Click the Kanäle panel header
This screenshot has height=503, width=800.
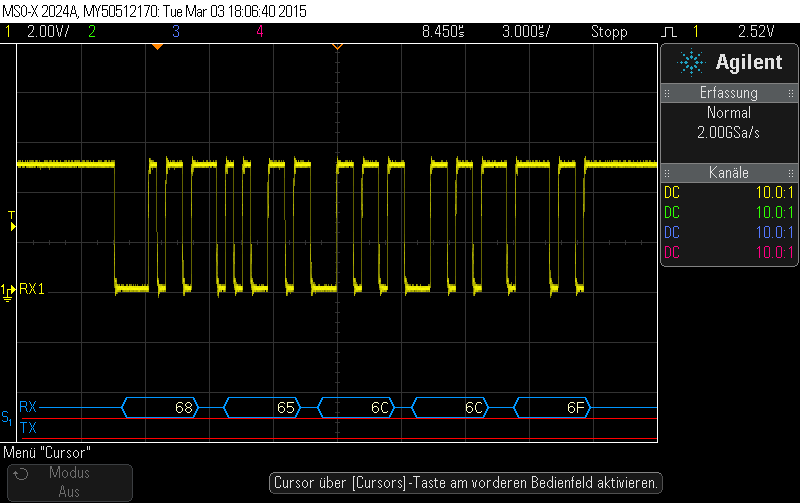[729, 172]
